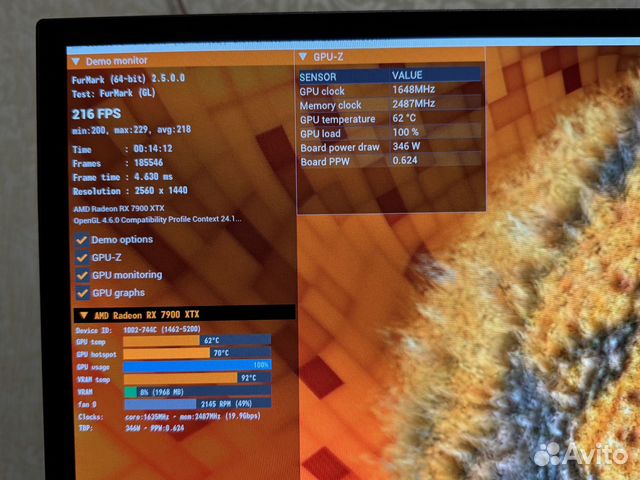Screen dimensions: 640x480
Task: Click the Frame time 4.630 ms line
Action: pyautogui.click(x=122, y=177)
